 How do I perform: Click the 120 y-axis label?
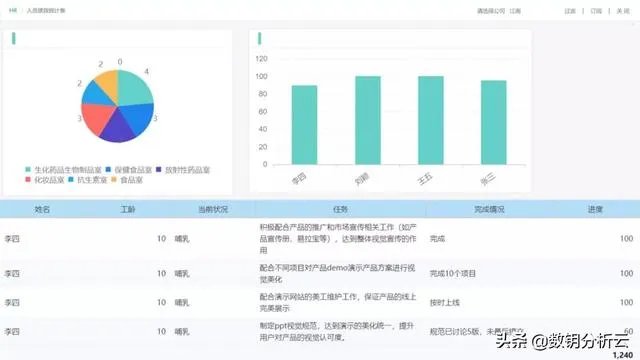point(261,59)
